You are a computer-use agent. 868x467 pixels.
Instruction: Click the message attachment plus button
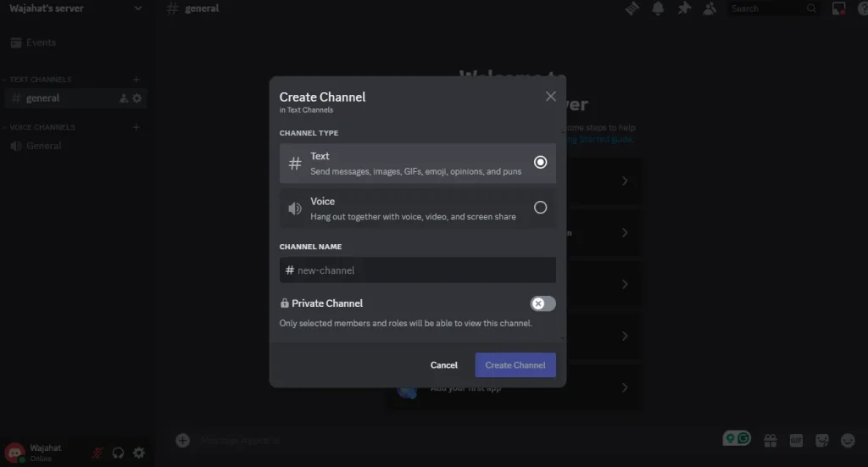tap(183, 441)
